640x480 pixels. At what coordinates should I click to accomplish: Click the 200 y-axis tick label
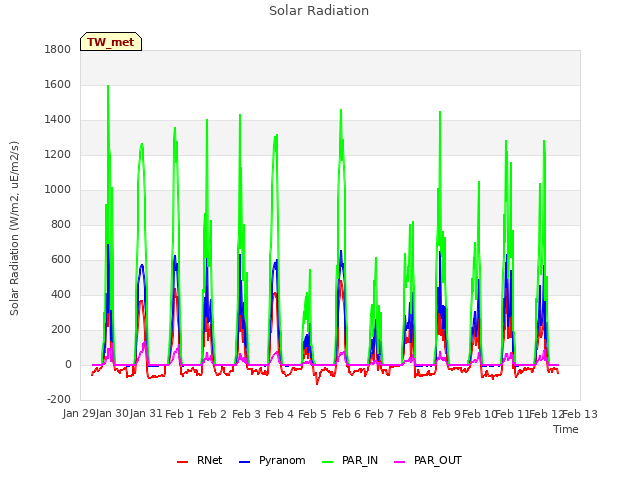click(x=61, y=330)
